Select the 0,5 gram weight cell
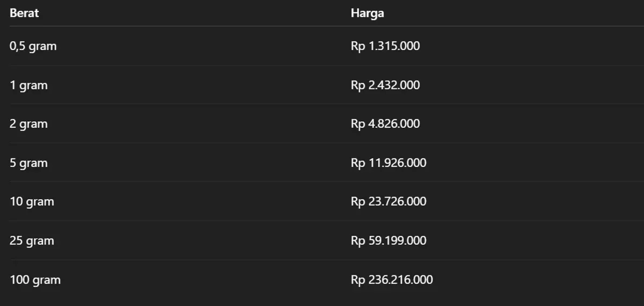This screenshot has height=306, width=644. pos(33,46)
